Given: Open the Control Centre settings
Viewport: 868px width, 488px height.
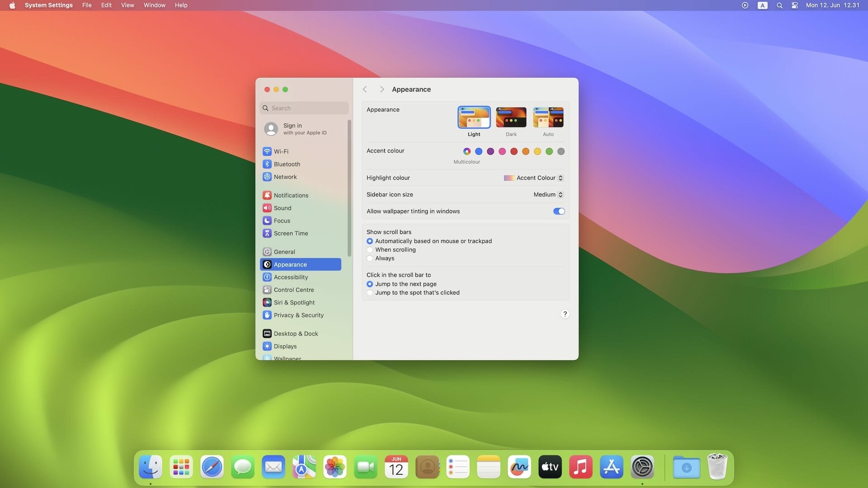Looking at the screenshot, I should coord(294,290).
